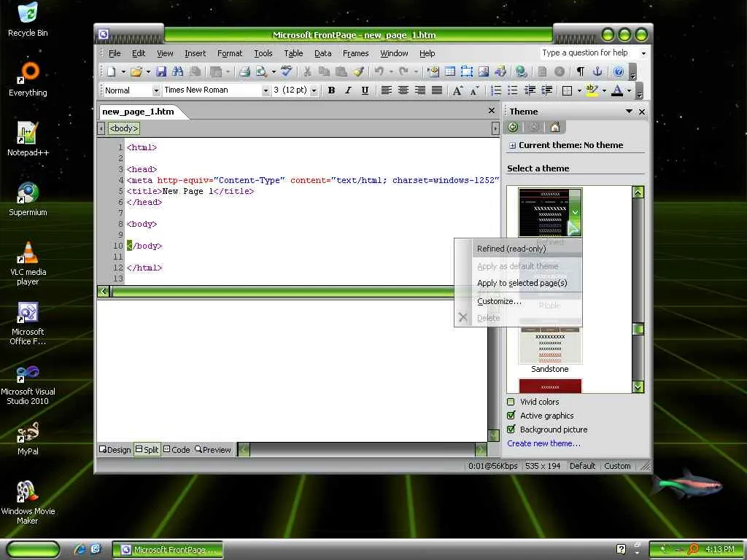Click the Increase Indent icon
The image size is (747, 560).
[x=547, y=90]
